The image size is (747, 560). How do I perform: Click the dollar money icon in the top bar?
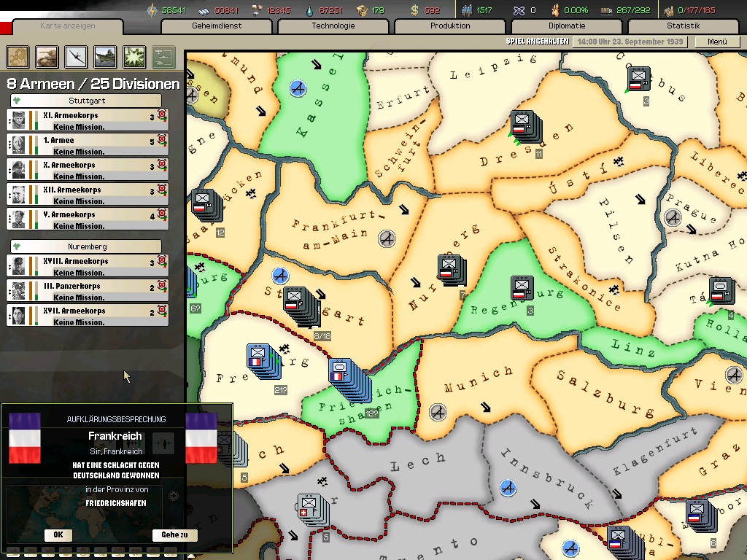point(414,10)
